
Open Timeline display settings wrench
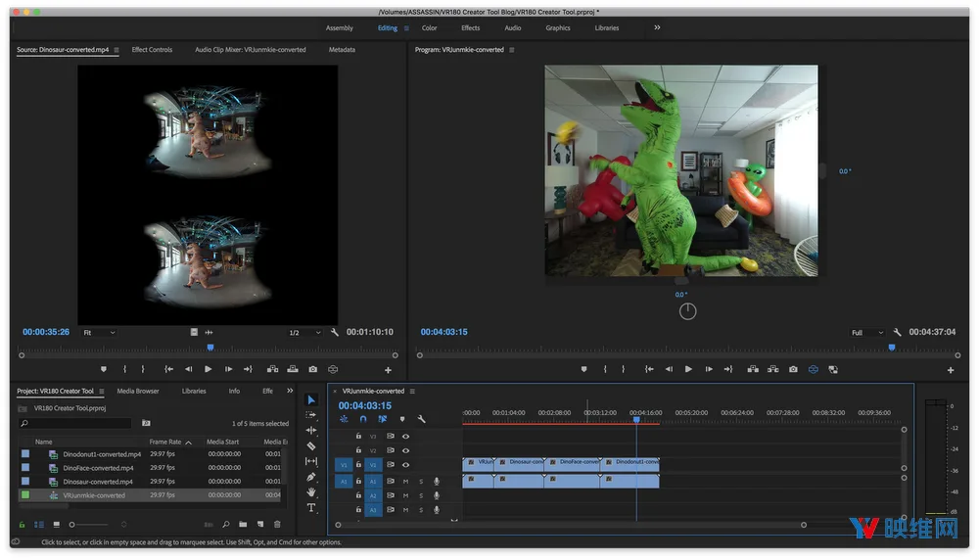pos(421,419)
